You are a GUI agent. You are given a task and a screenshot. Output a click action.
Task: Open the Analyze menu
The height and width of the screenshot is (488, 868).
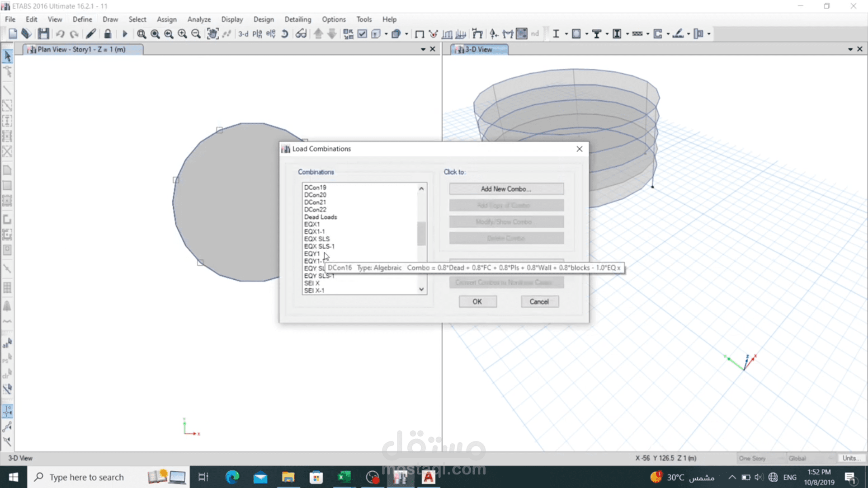pos(199,19)
